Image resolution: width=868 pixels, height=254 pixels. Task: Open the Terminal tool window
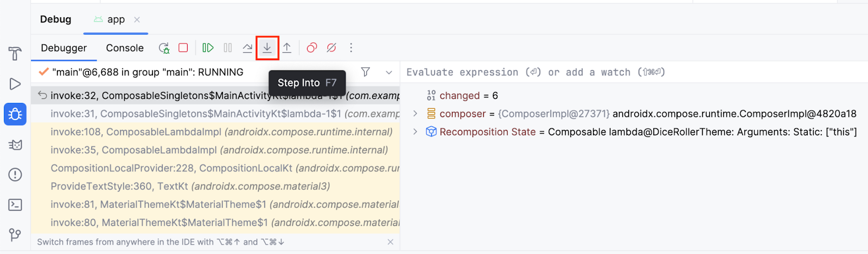pos(15,205)
